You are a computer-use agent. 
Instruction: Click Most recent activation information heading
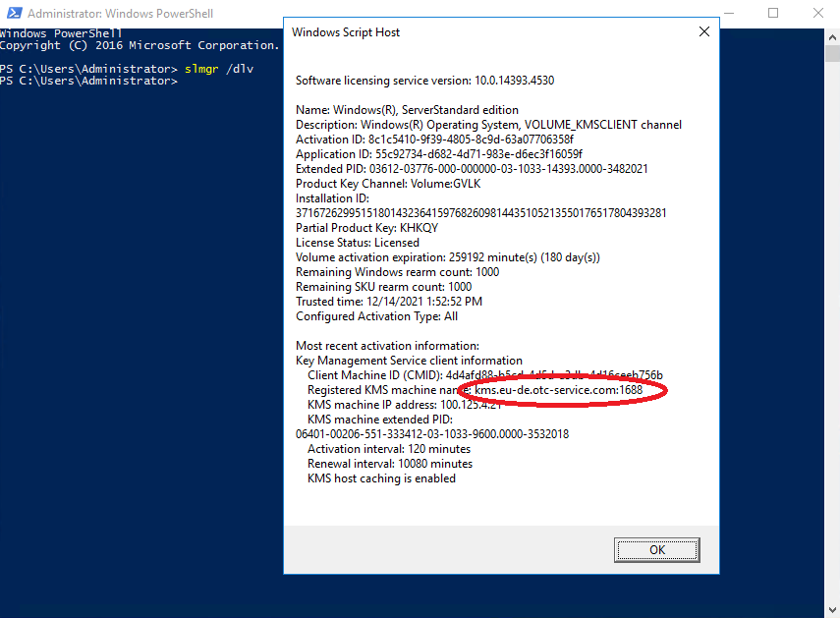pyautogui.click(x=387, y=346)
